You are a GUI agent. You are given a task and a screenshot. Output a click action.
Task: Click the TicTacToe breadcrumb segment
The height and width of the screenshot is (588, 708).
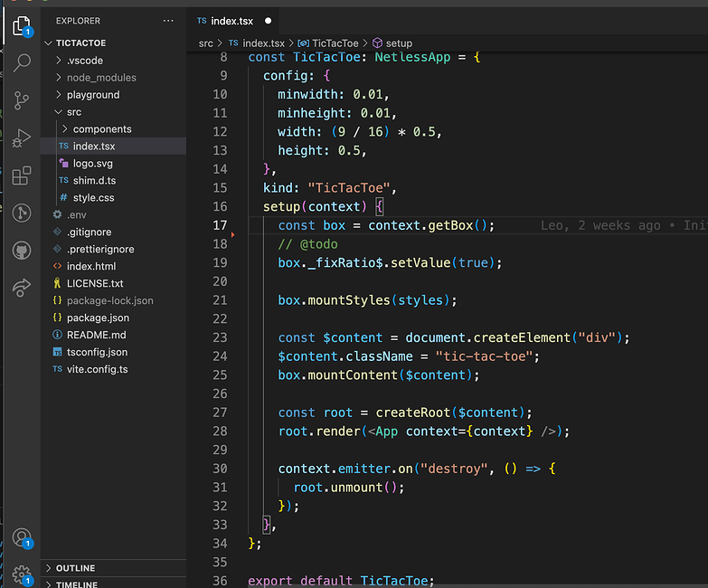[x=335, y=43]
